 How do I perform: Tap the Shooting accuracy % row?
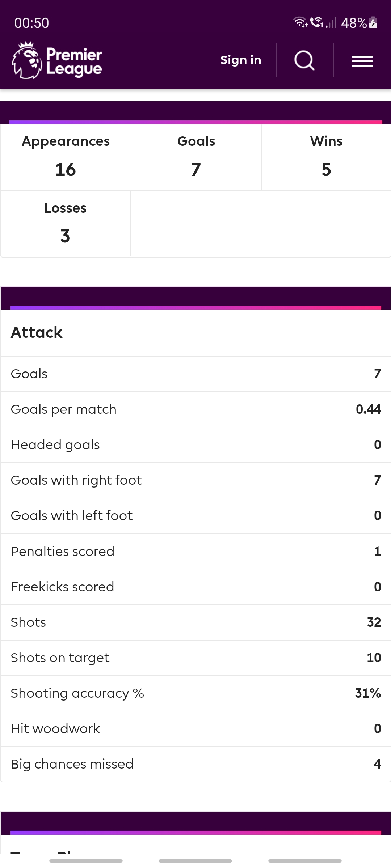tap(196, 693)
